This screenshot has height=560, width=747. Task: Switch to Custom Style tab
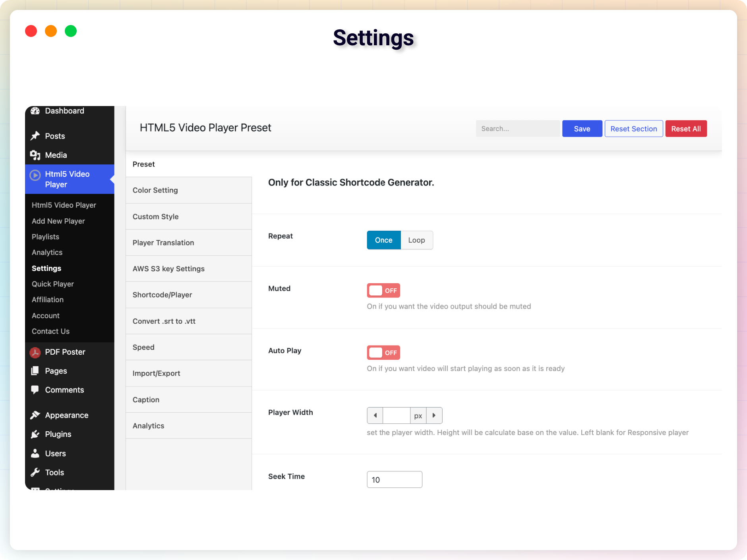click(189, 216)
